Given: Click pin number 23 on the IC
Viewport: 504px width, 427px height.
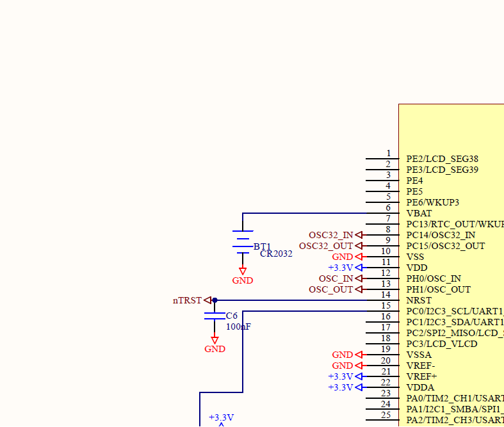Looking at the screenshot, I should [x=386, y=393].
